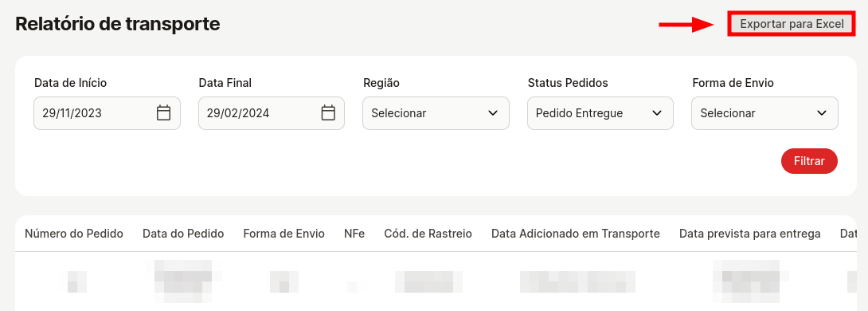
Task: Apply filters with the Filtrar button
Action: point(809,161)
